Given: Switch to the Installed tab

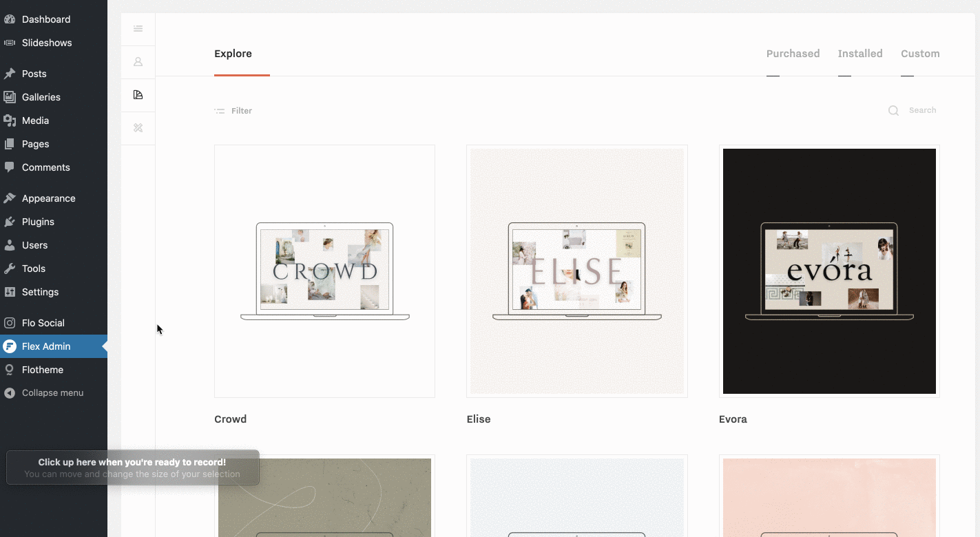Looking at the screenshot, I should click(x=860, y=54).
